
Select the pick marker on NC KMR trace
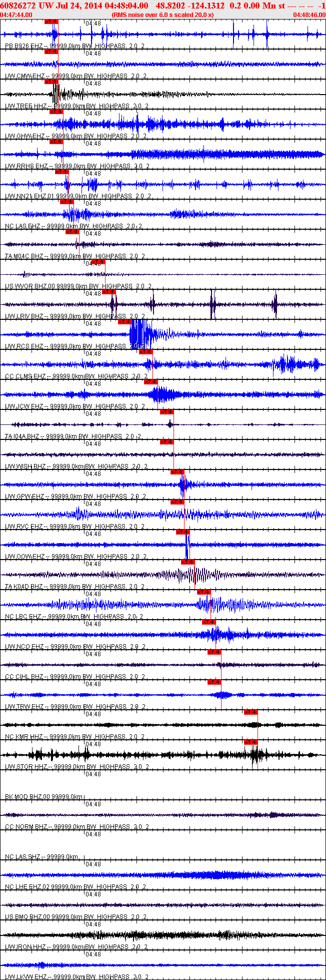pos(251,712)
